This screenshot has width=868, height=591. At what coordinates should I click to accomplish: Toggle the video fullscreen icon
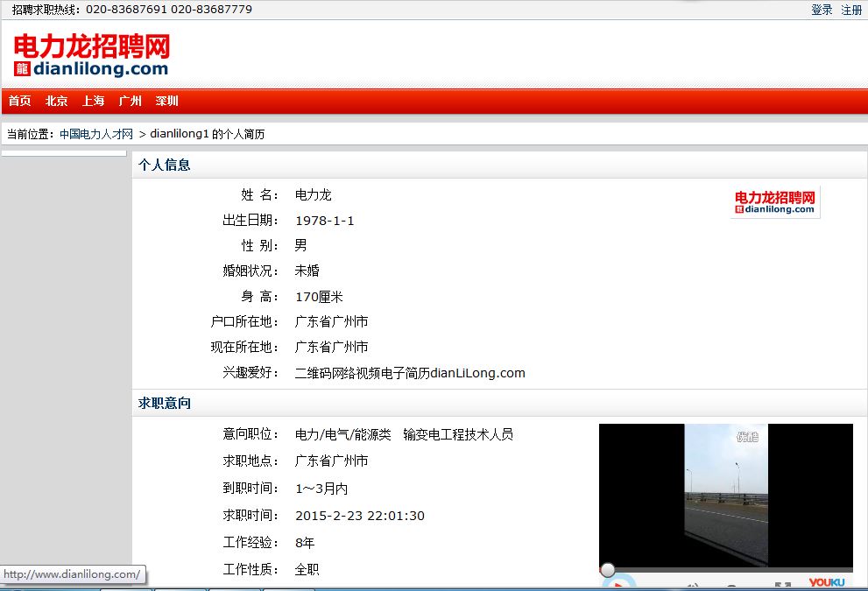(782, 586)
